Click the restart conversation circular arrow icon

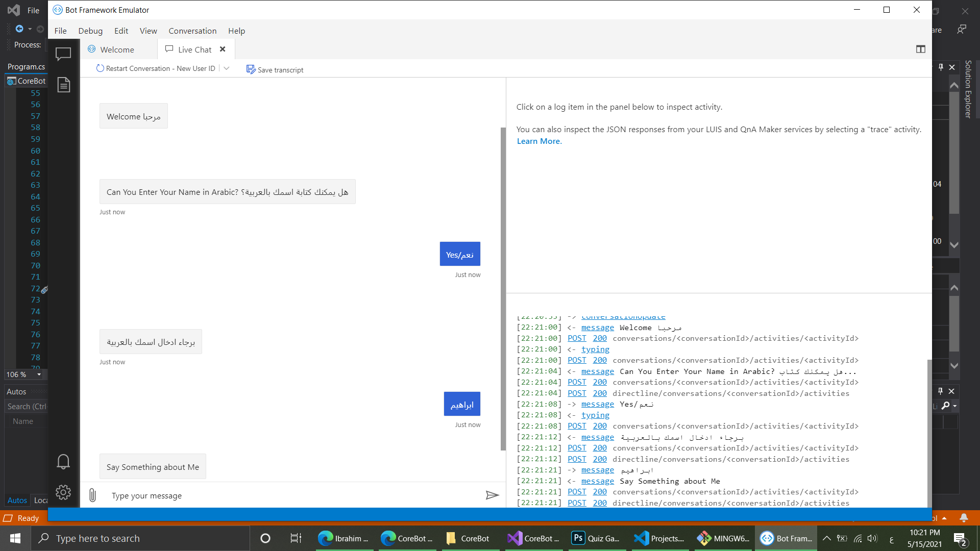click(100, 68)
